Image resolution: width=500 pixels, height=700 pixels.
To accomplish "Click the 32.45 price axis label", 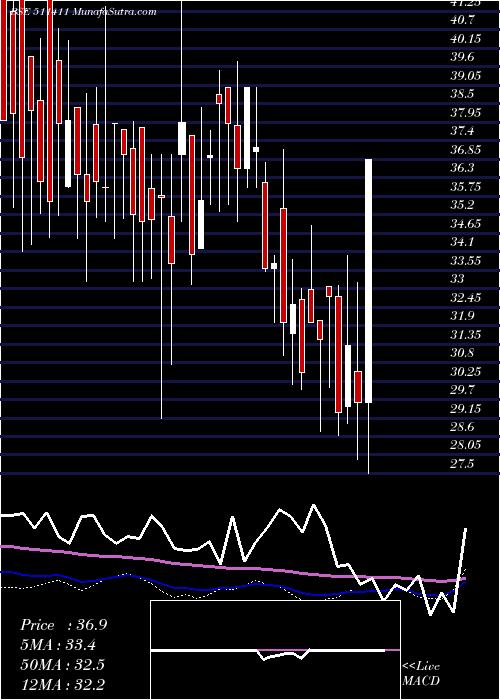I will pyautogui.click(x=466, y=298).
